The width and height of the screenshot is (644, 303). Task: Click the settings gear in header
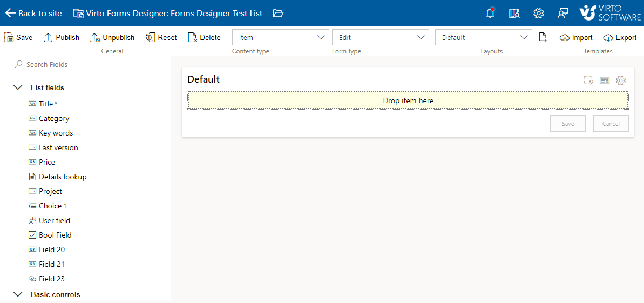pos(538,13)
